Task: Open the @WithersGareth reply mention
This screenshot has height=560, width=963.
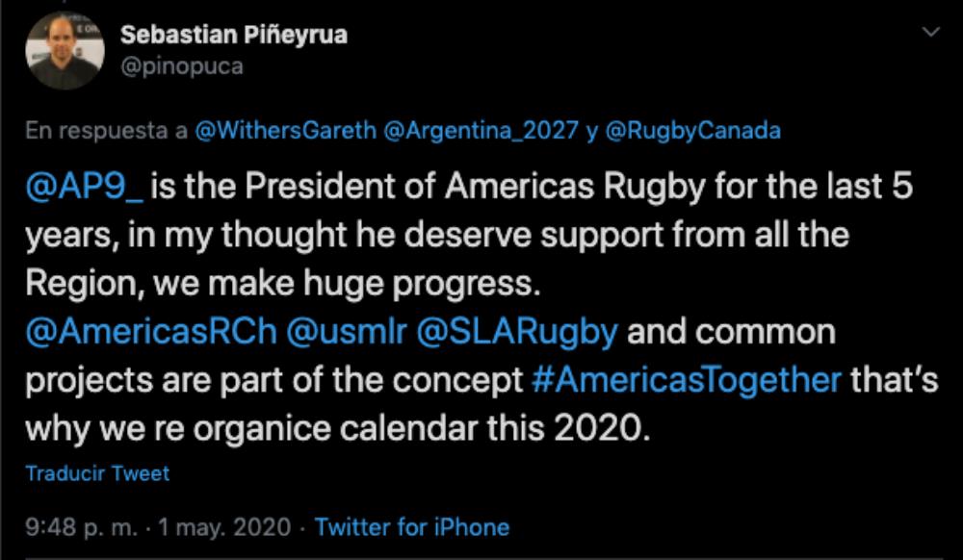Action: click(x=285, y=133)
